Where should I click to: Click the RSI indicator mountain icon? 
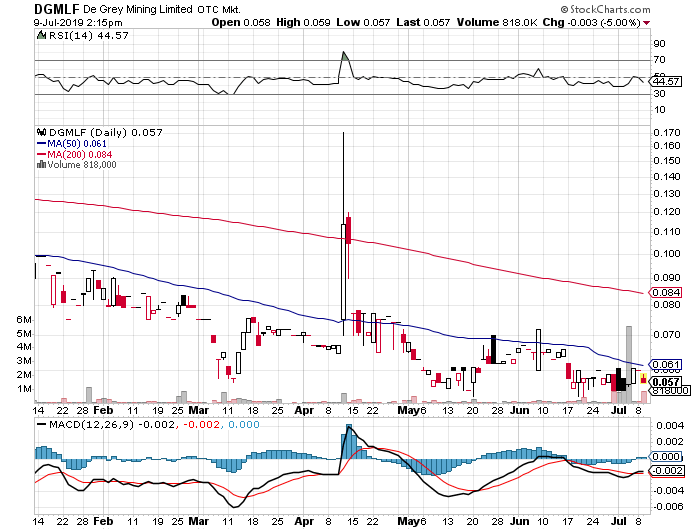pos(41,35)
